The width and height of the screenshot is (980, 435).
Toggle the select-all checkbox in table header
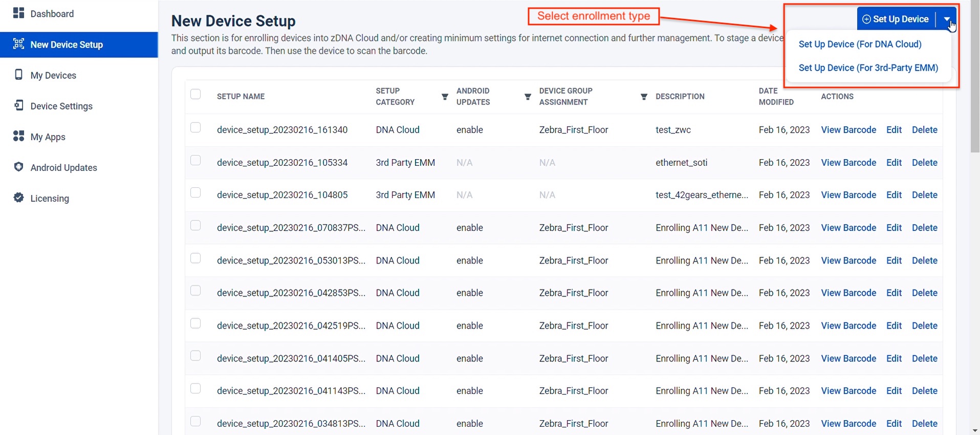195,94
